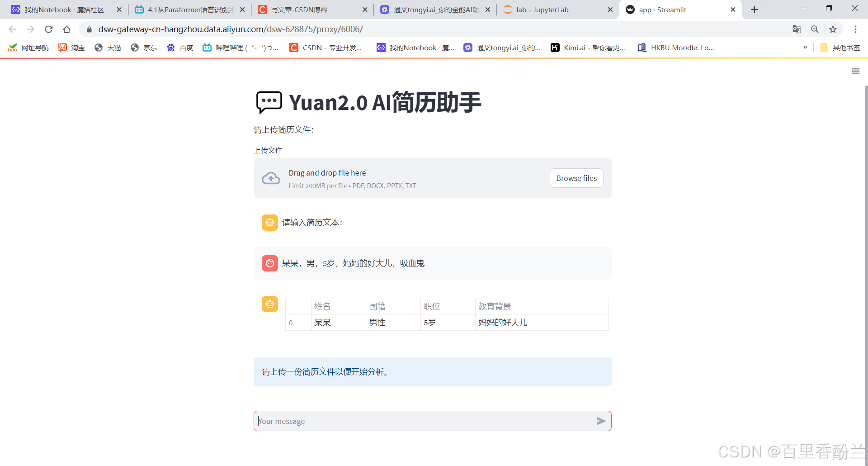The height and width of the screenshot is (466, 868).
Task: Click the Browse files button
Action: [x=576, y=178]
